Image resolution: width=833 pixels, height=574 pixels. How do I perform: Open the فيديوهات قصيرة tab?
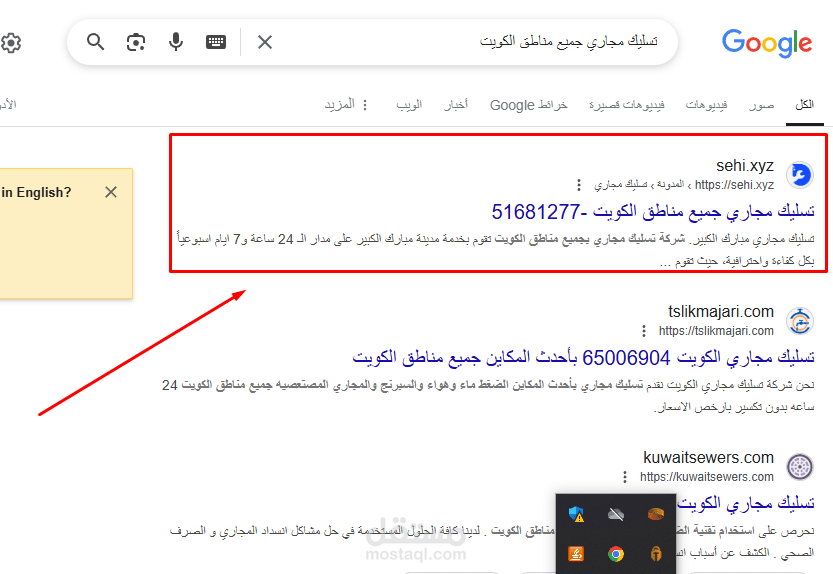626,105
